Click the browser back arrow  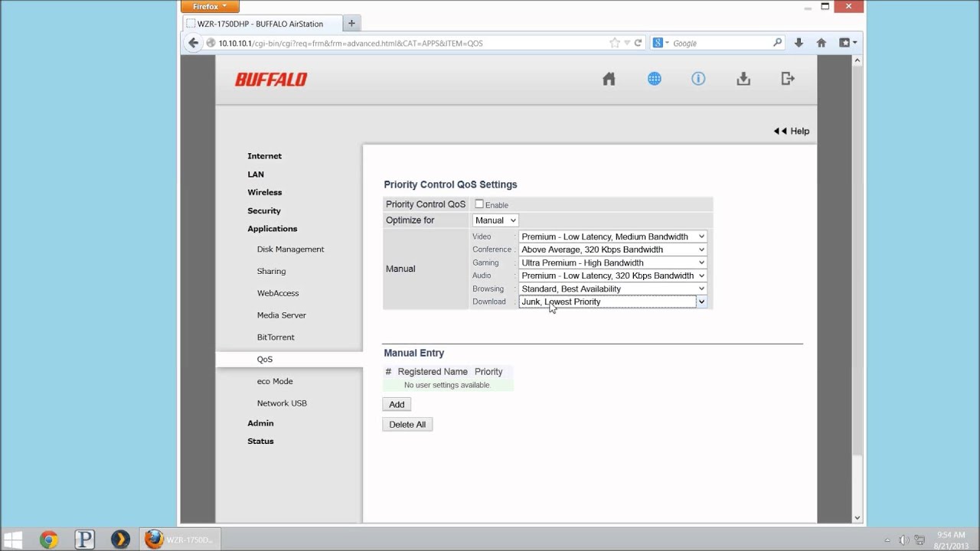[193, 43]
